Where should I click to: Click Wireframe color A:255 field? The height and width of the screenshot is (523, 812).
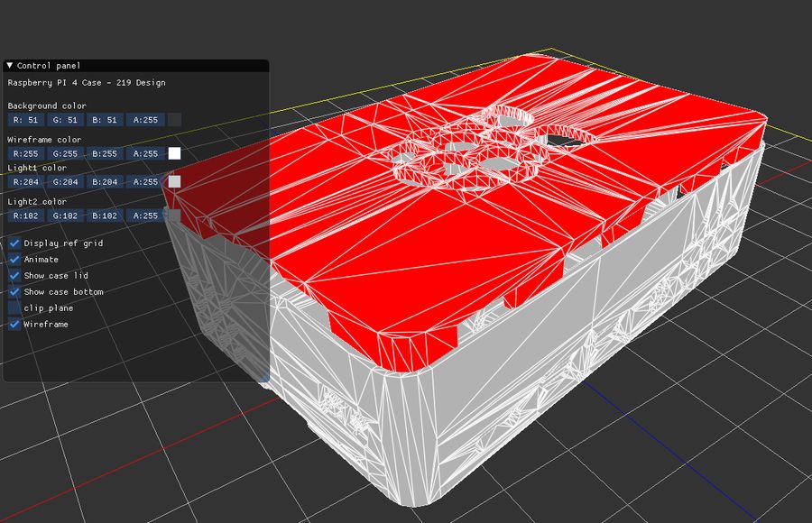click(145, 153)
